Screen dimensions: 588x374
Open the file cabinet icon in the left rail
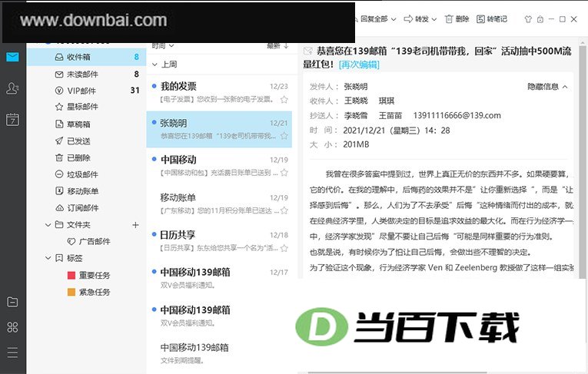tap(12, 302)
